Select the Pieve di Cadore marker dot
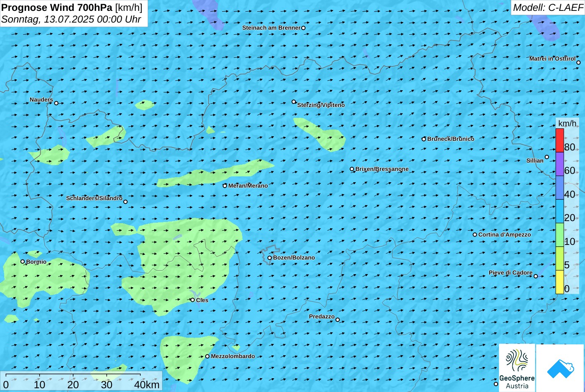Image resolution: width=585 pixels, height=392 pixels. 536,276
